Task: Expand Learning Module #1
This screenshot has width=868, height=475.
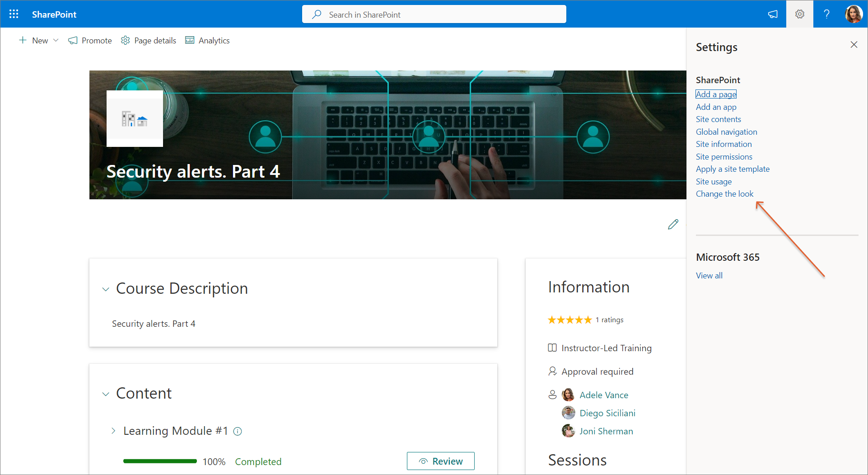Action: [113, 431]
